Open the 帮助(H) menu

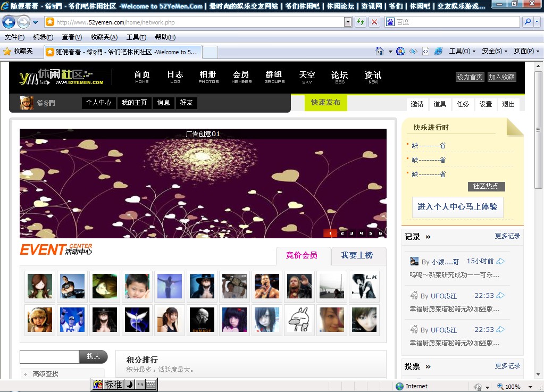(165, 37)
